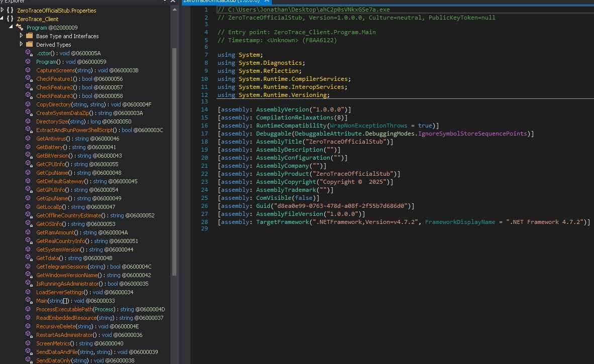Click the Assembly Explorer scrollbar thumb

(x=174, y=162)
